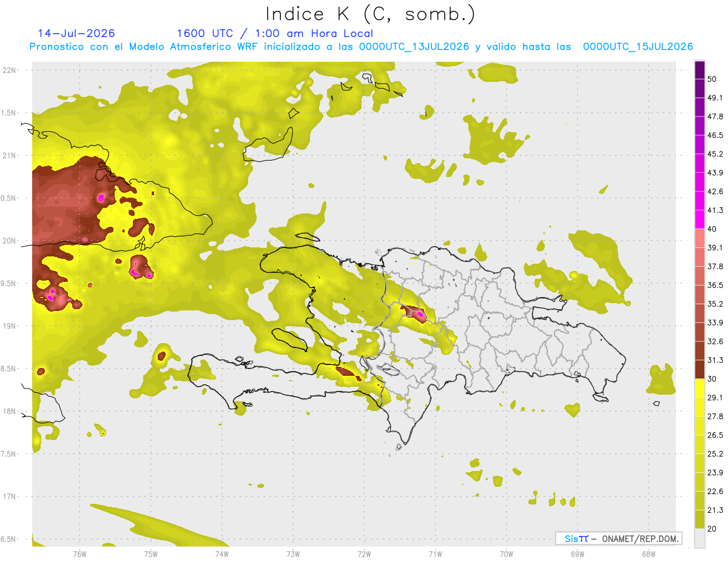Click the colorbar value label 27.8
728x562 pixels.
click(716, 416)
